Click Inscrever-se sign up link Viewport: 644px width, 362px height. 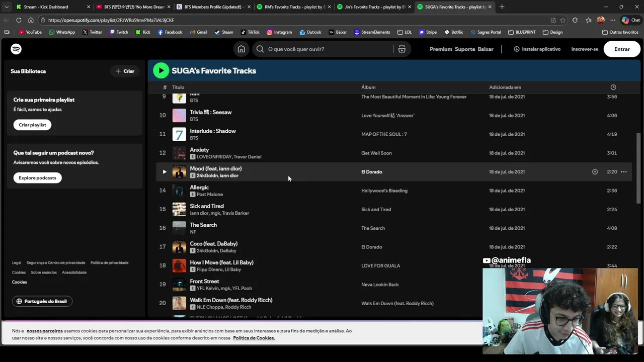(585, 49)
